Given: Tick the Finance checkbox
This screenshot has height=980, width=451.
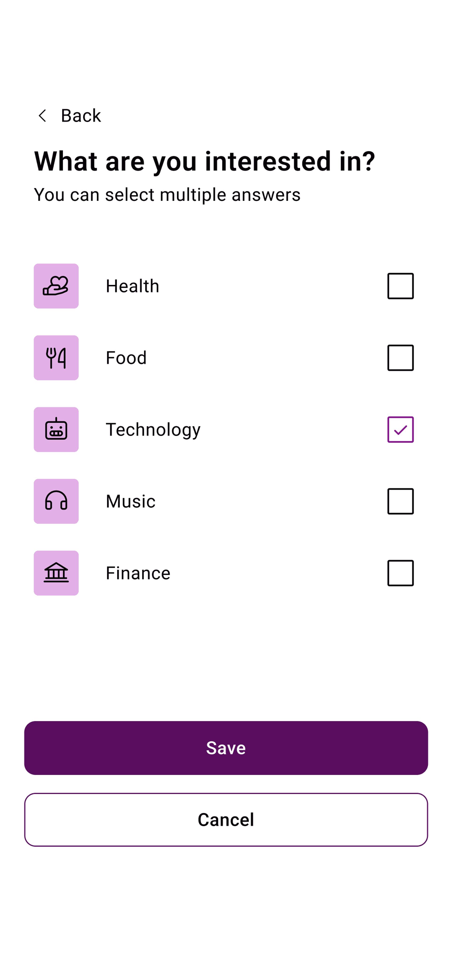Looking at the screenshot, I should click(400, 573).
